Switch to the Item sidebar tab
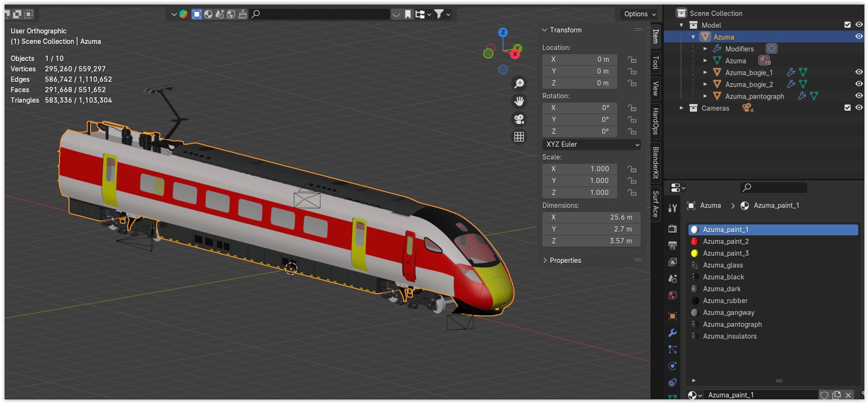 (656, 36)
